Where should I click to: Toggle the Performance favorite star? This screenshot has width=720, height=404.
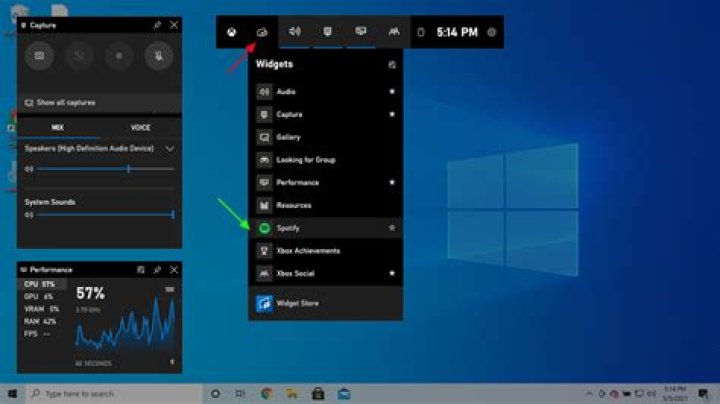coord(392,182)
